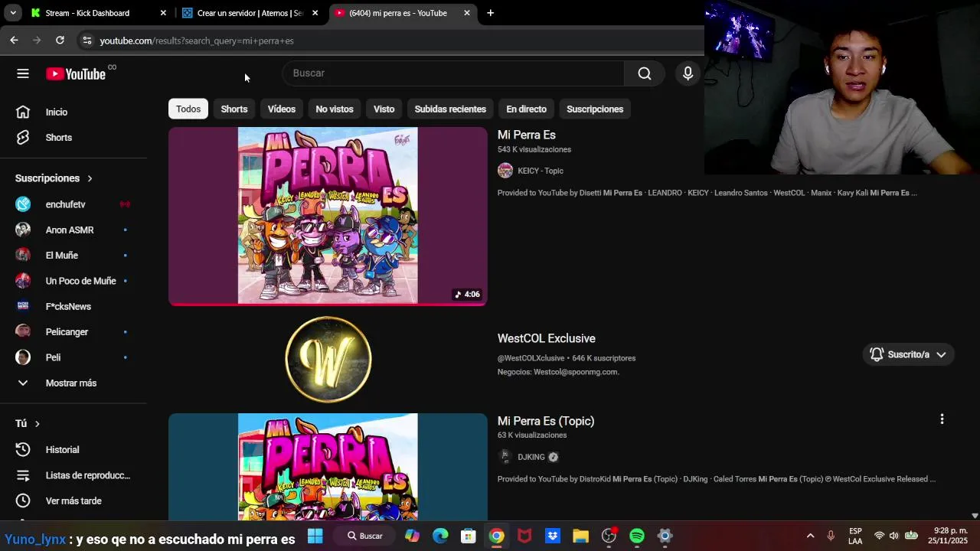Select the En directo filter chip
This screenshot has width=980, height=551.
[x=526, y=109]
